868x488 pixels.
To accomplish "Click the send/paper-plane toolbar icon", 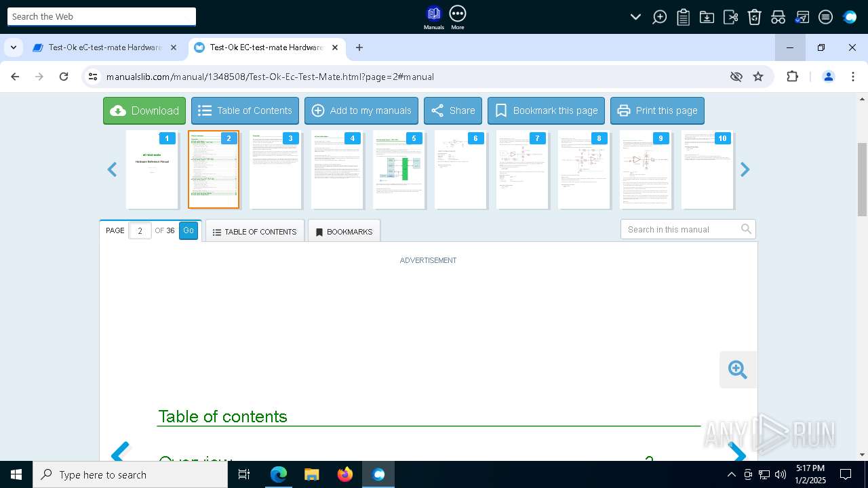I will pos(802,17).
